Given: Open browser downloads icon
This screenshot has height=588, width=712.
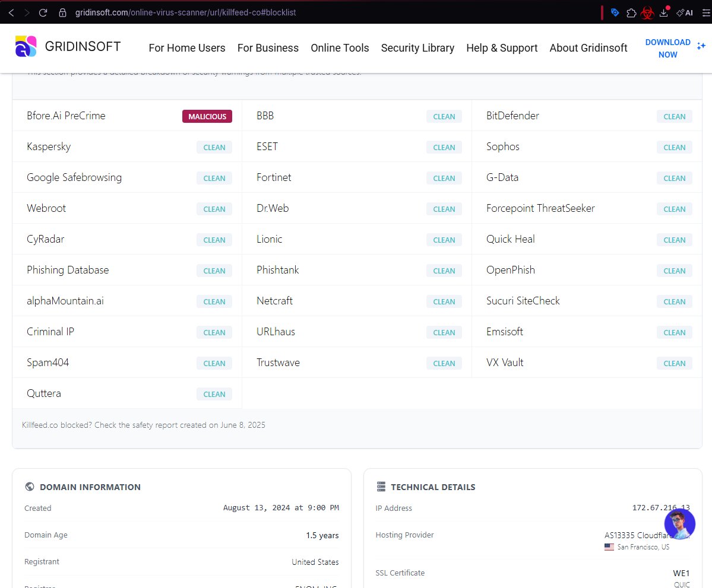Looking at the screenshot, I should coord(664,12).
